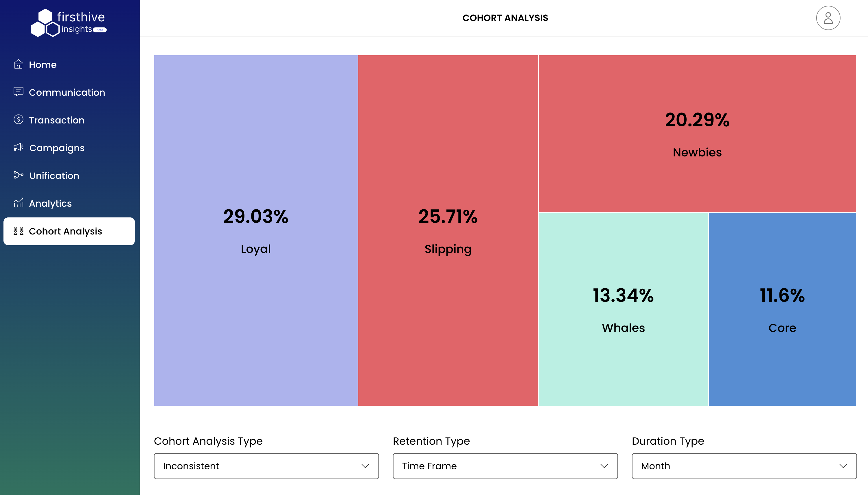This screenshot has height=495, width=868.
Task: Open the Retention Type dropdown
Action: pyautogui.click(x=505, y=466)
